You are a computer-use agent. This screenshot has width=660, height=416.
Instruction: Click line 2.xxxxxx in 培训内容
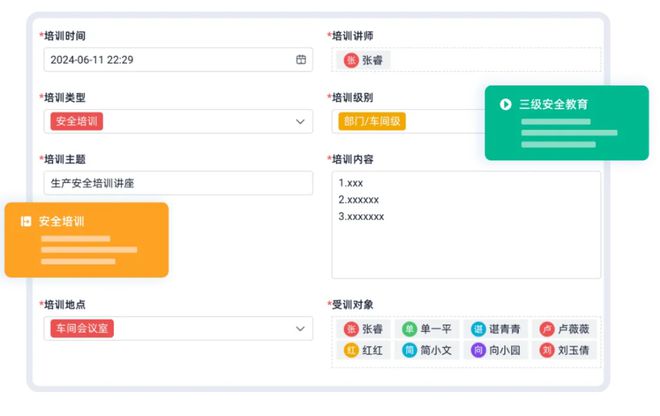(x=359, y=200)
